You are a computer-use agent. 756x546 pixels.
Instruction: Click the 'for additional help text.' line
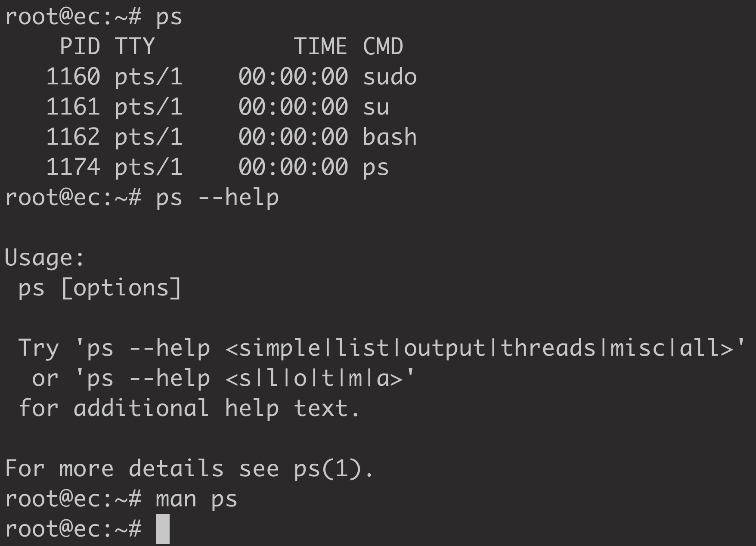189,408
